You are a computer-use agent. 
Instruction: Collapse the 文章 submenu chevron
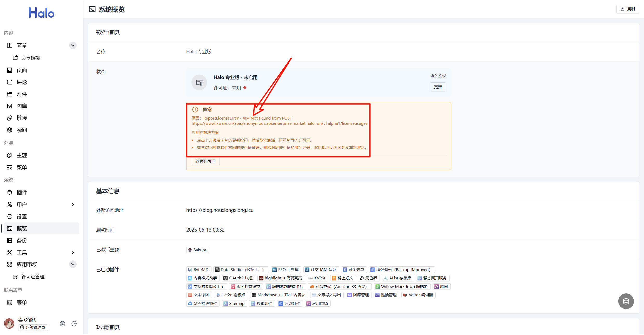click(x=73, y=45)
